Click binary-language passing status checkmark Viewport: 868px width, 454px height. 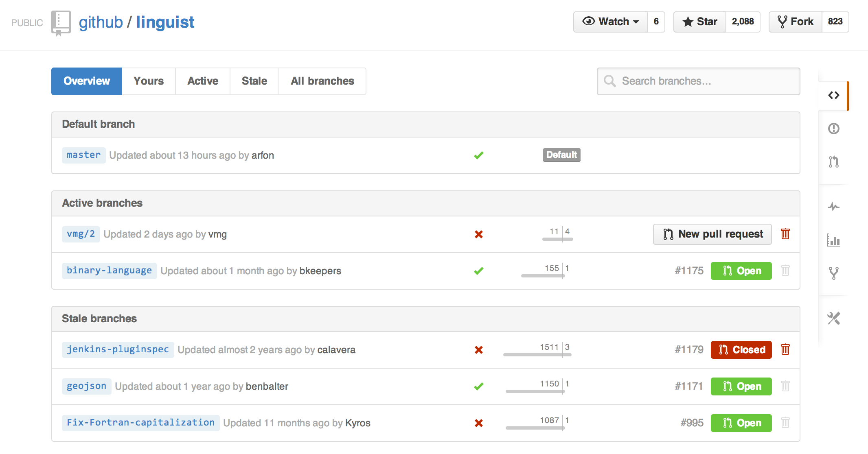coord(479,271)
